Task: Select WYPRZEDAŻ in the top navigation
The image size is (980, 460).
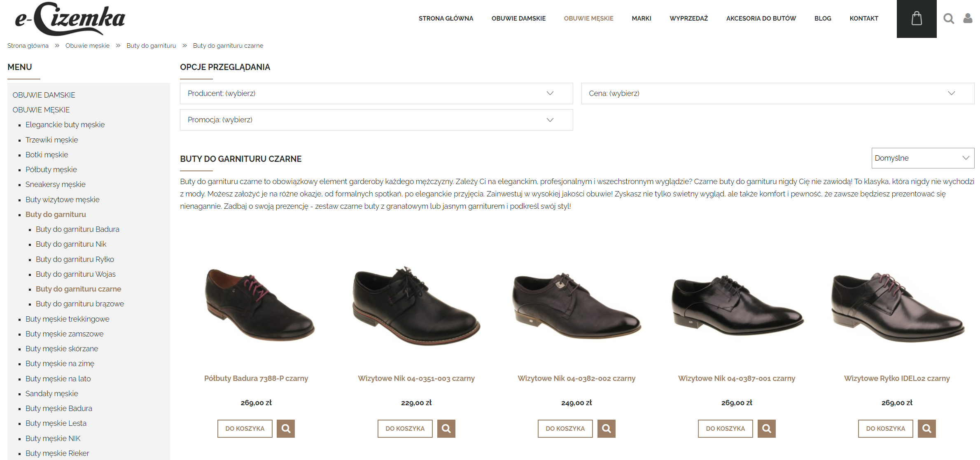Action: pos(689,18)
